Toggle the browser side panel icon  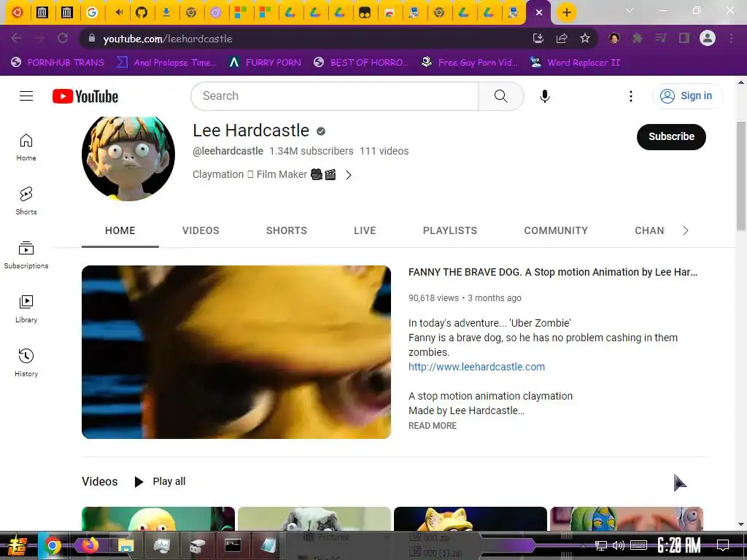coord(684,38)
